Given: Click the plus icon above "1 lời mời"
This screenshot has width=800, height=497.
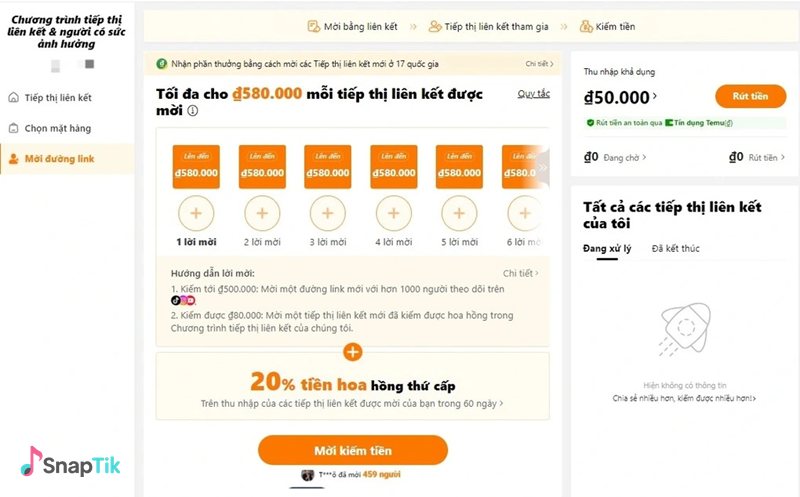Looking at the screenshot, I should (x=196, y=212).
